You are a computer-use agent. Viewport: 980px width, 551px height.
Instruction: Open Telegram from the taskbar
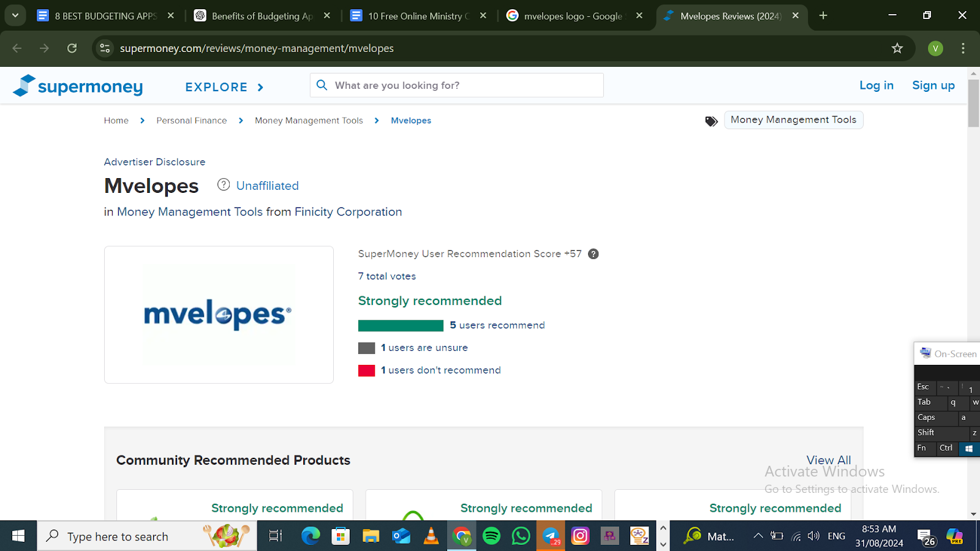pos(551,536)
